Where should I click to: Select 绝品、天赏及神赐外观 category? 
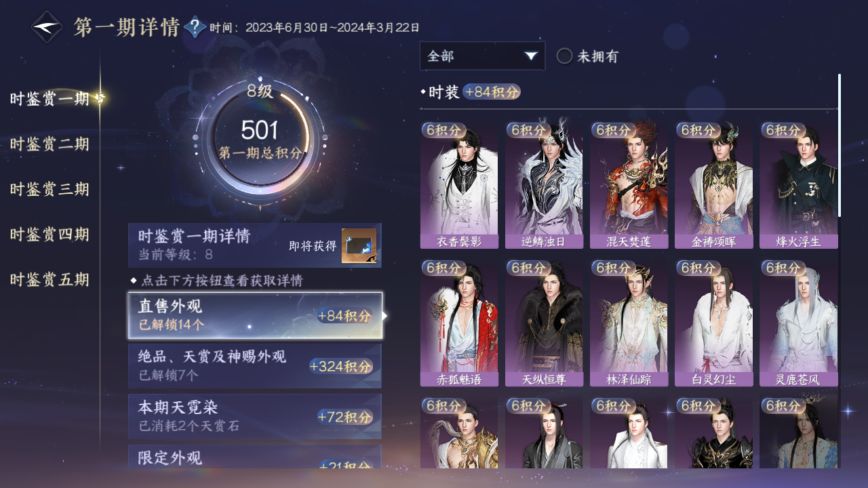pyautogui.click(x=255, y=366)
